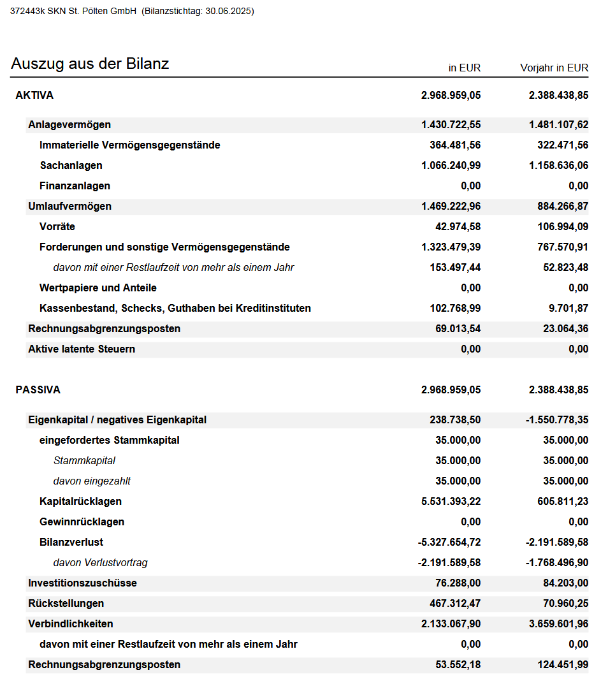Click the Anlagevermögen row label
This screenshot has width=601, height=700.
coord(69,125)
